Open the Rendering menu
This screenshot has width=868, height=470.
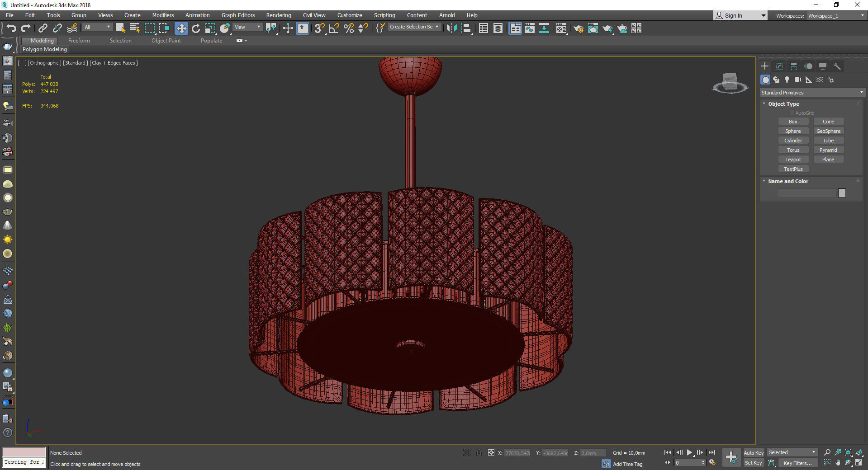click(x=279, y=15)
